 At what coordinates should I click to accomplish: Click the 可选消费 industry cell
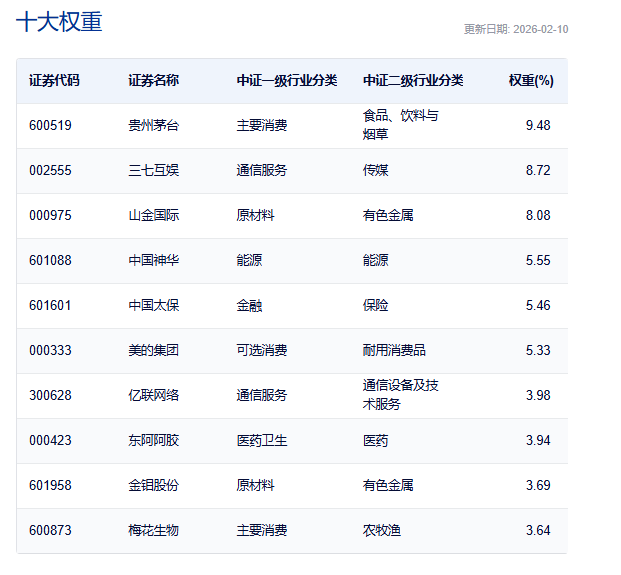(x=262, y=350)
